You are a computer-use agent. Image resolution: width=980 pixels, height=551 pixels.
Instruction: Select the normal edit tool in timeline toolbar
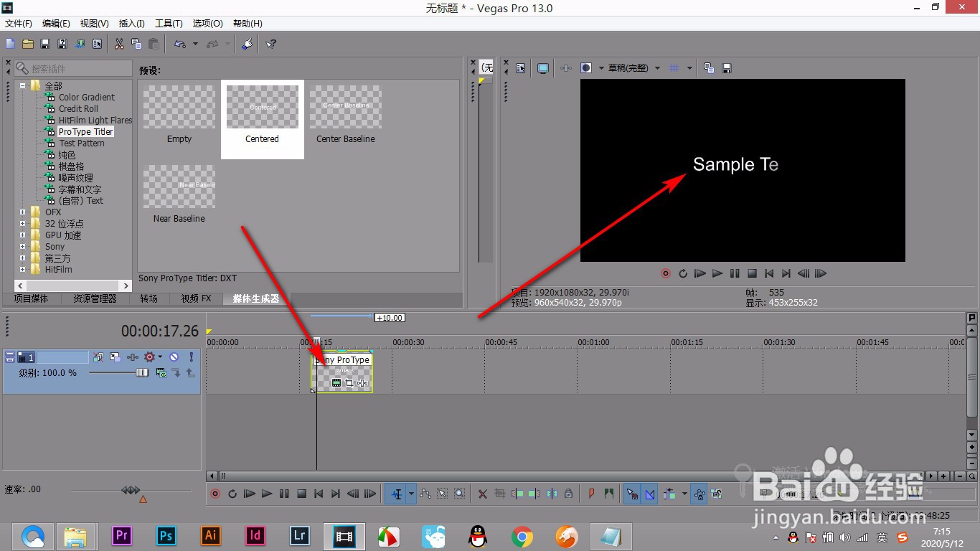click(x=397, y=494)
